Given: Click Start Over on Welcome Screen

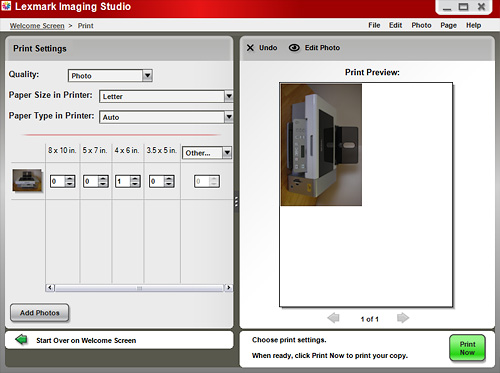Looking at the screenshot, I should pyautogui.click(x=86, y=340).
